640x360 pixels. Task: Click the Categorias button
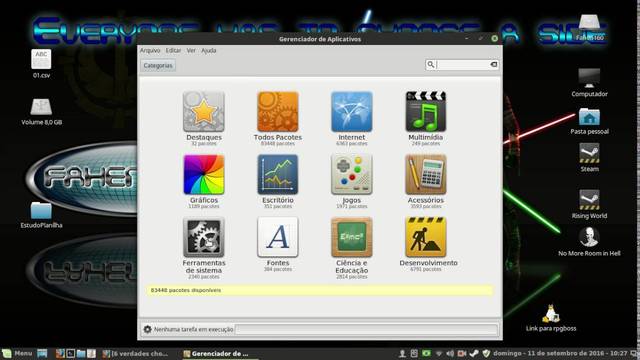pyautogui.click(x=158, y=65)
